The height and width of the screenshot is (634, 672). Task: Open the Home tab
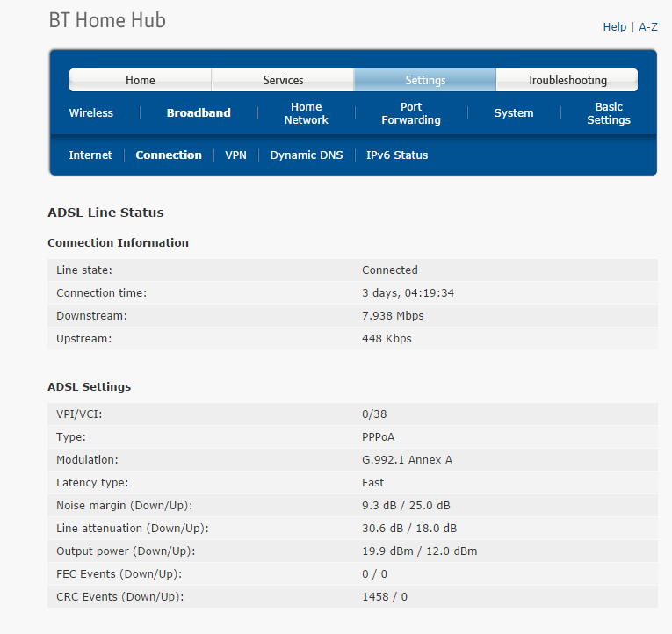[141, 80]
